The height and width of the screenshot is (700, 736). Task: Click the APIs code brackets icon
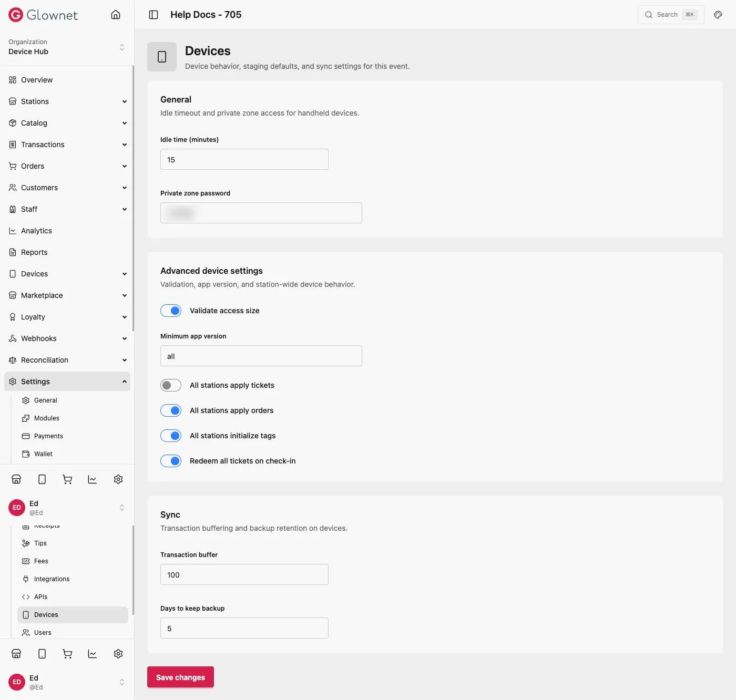click(x=26, y=597)
